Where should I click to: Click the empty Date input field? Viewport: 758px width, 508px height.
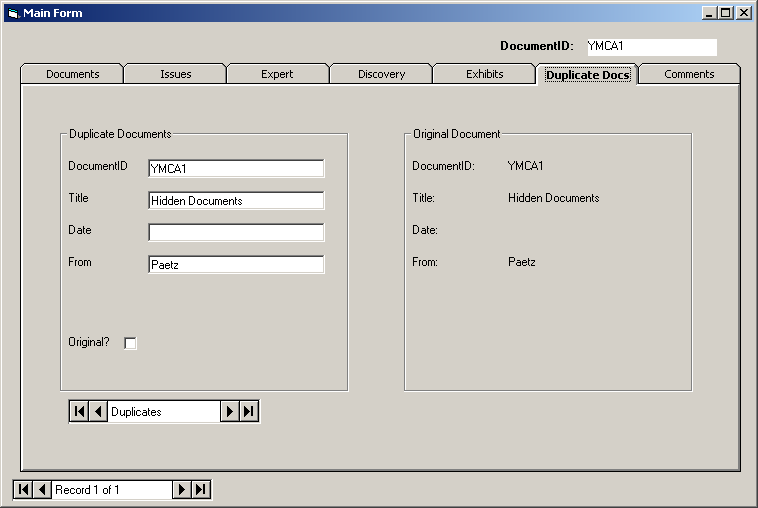[236, 233]
